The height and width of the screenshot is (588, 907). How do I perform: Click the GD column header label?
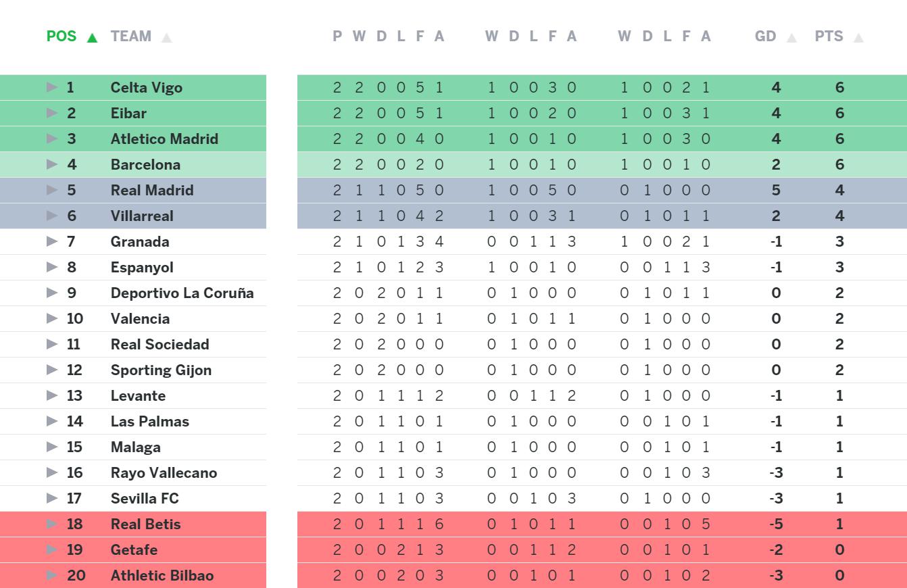pyautogui.click(x=765, y=36)
